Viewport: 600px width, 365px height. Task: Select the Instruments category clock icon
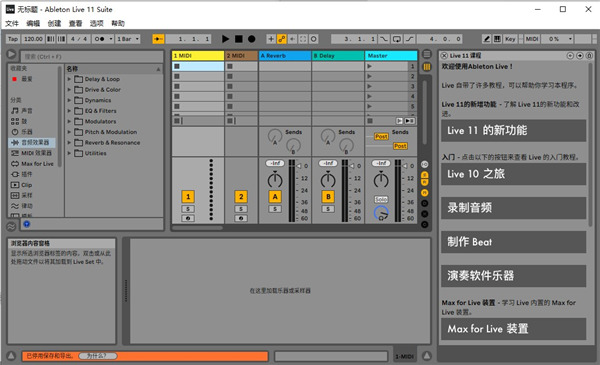pos(15,132)
